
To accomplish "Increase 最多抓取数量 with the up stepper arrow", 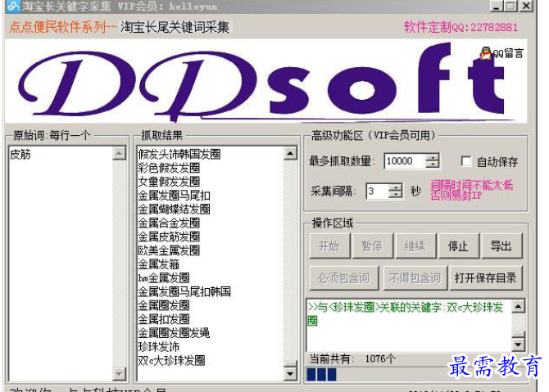I will tap(433, 157).
